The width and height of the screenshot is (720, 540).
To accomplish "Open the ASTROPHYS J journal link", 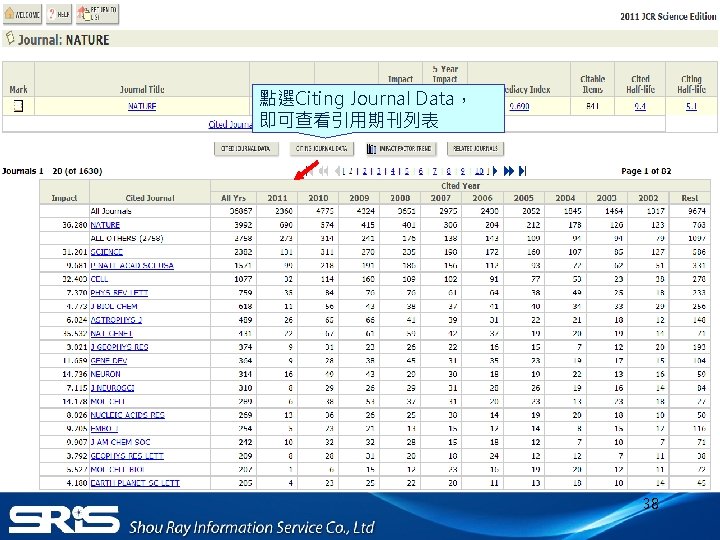I will (x=116, y=320).
